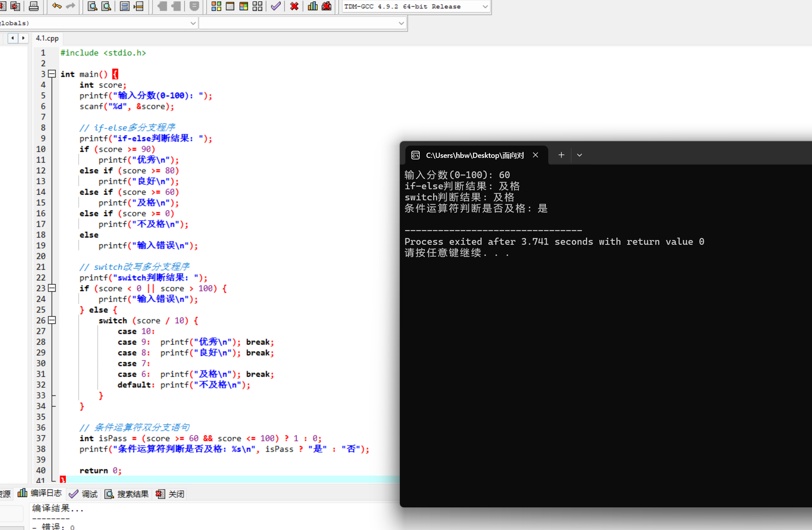Image resolution: width=812 pixels, height=530 pixels.
Task: Collapse the switch block fold at line 26
Action: pyautogui.click(x=52, y=320)
